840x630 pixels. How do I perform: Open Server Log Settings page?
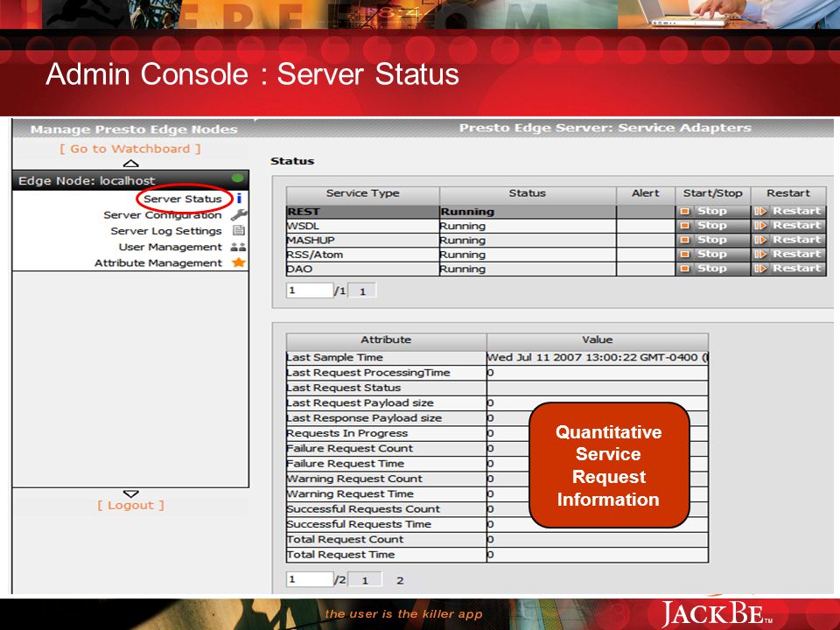coord(166,231)
